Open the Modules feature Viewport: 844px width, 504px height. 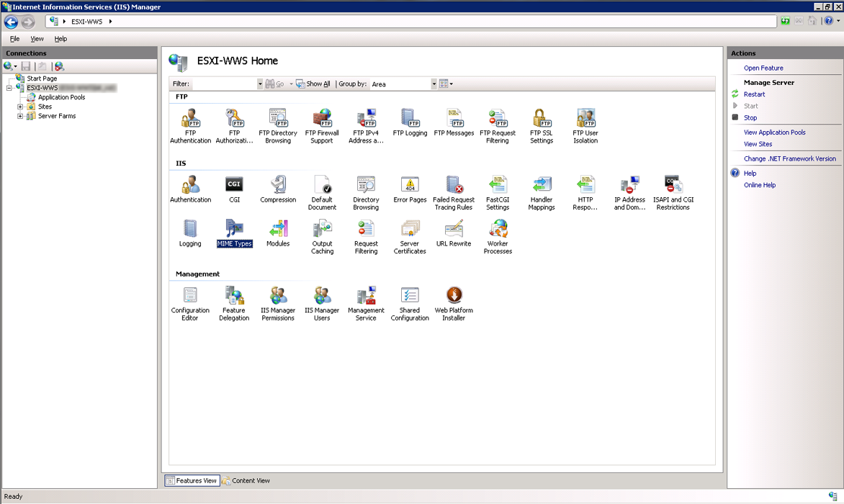click(x=278, y=233)
